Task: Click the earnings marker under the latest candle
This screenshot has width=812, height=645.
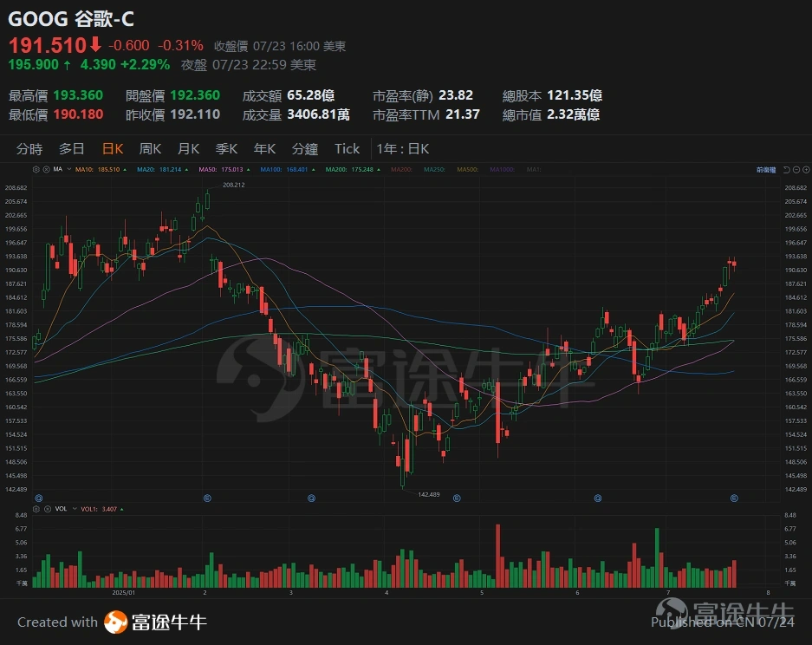Action: pos(734,498)
